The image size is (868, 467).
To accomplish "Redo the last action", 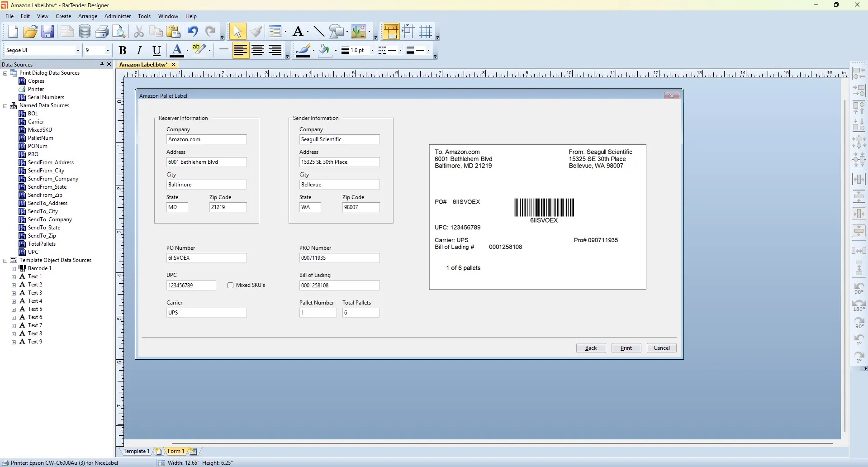I will tap(210, 31).
